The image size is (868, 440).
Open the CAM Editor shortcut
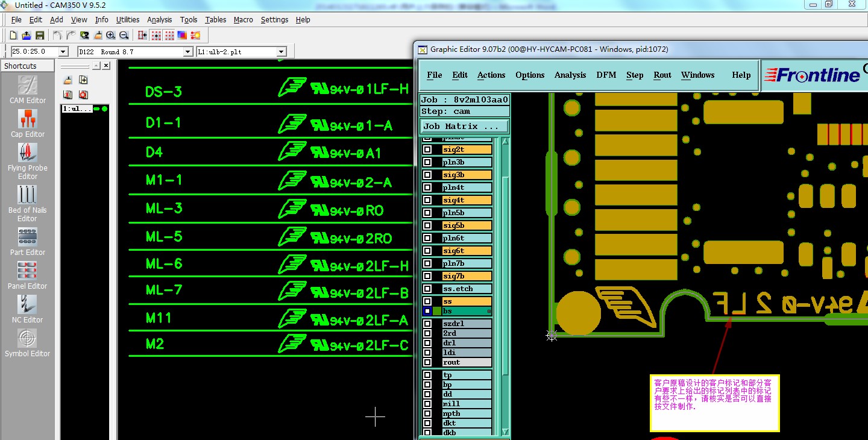tap(27, 90)
